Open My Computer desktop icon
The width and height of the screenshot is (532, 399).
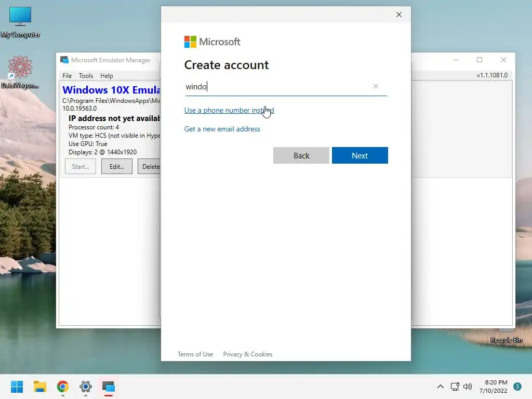tap(20, 22)
